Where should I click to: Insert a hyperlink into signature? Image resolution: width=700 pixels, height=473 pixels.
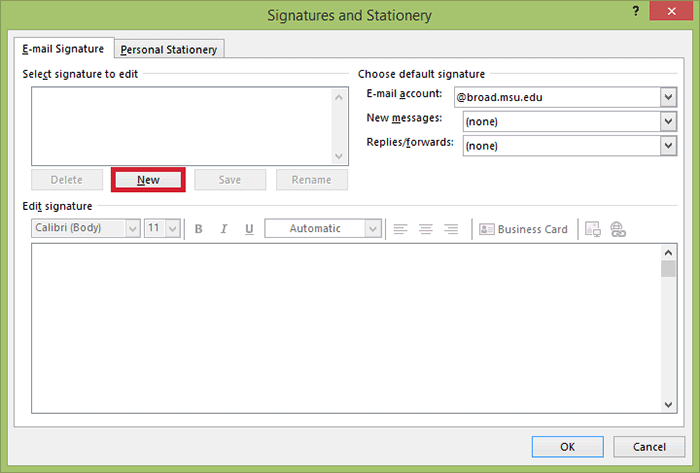pyautogui.click(x=618, y=229)
